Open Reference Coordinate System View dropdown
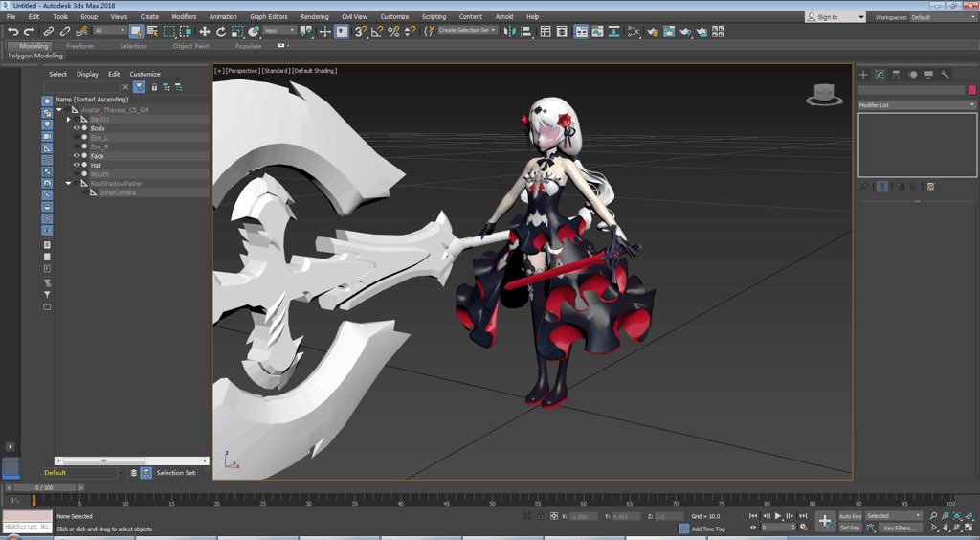Viewport: 980px width, 540px height. 279,31
